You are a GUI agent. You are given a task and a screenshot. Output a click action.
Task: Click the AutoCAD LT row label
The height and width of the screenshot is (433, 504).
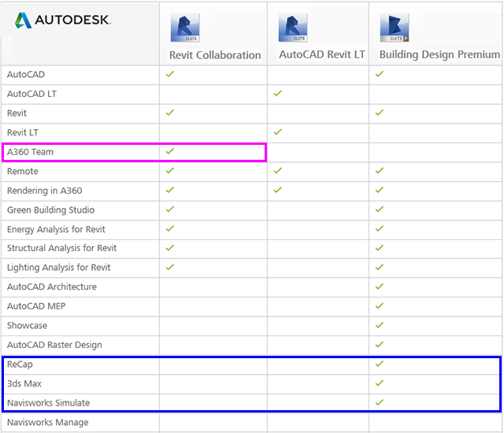pos(31,94)
